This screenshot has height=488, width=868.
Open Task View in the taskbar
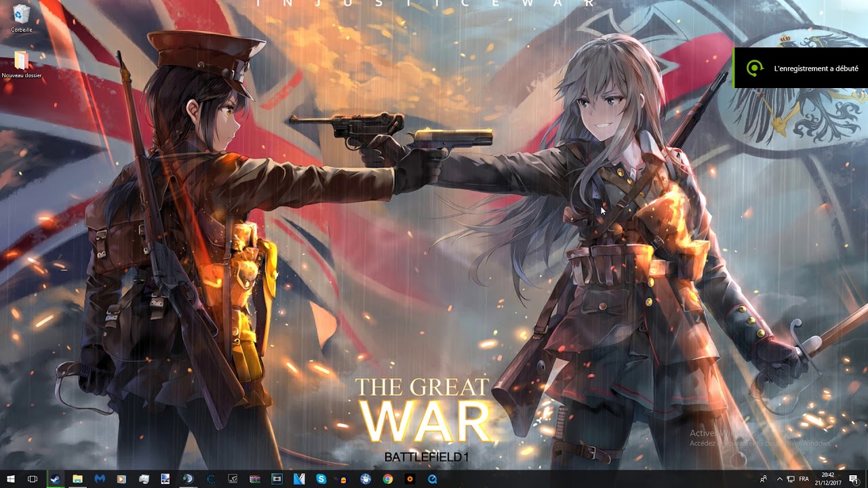tap(32, 479)
